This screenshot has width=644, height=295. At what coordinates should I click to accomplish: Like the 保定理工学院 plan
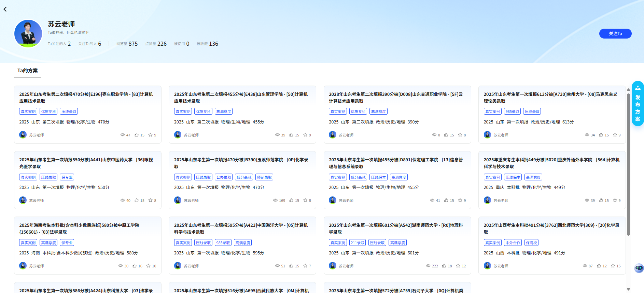[x=446, y=200]
